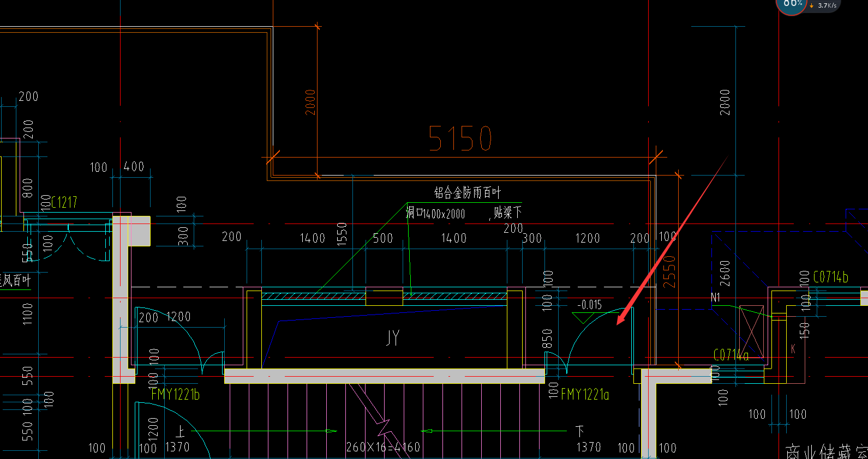Click the C0714b window label
The width and height of the screenshot is (868, 459).
click(x=830, y=277)
